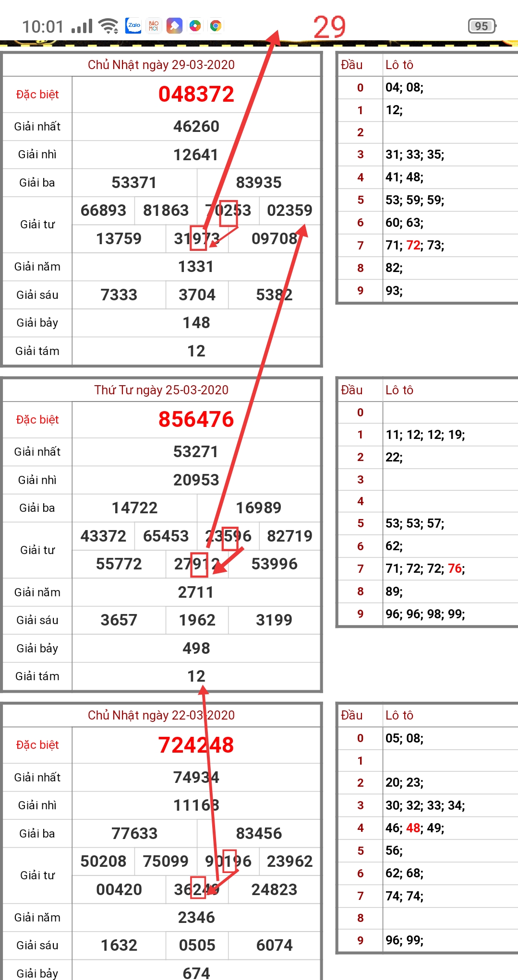Tap special prize number 048372
This screenshot has height=980, width=518.
click(196, 94)
